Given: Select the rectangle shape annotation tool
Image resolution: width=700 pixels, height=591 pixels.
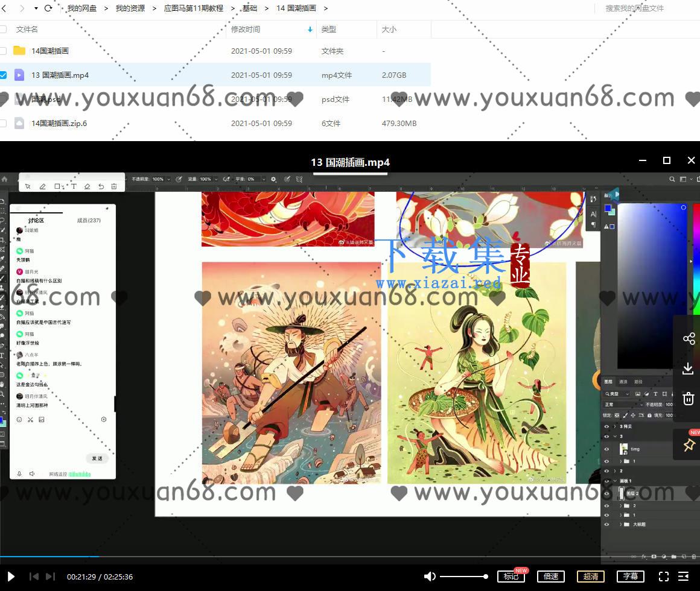Looking at the screenshot, I should click(57, 186).
